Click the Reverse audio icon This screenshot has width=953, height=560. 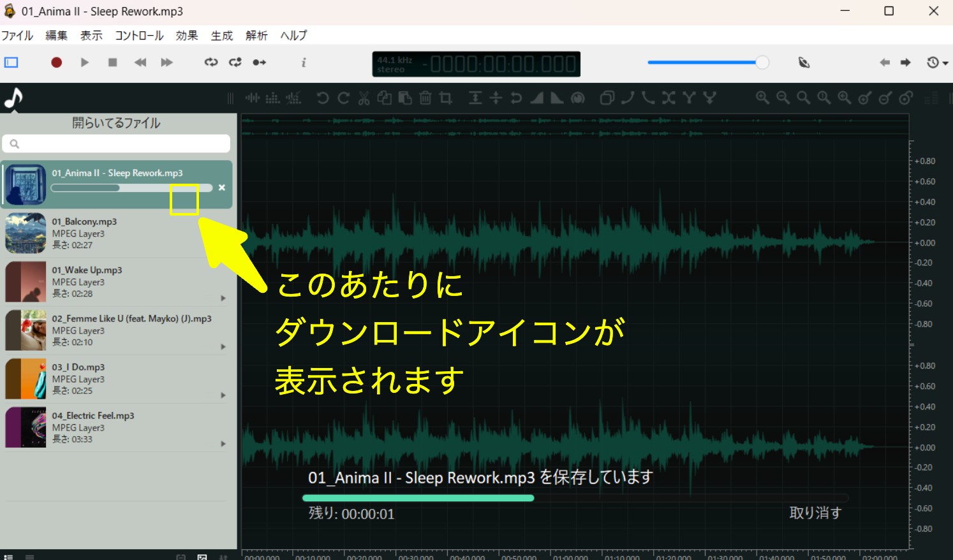pyautogui.click(x=516, y=98)
